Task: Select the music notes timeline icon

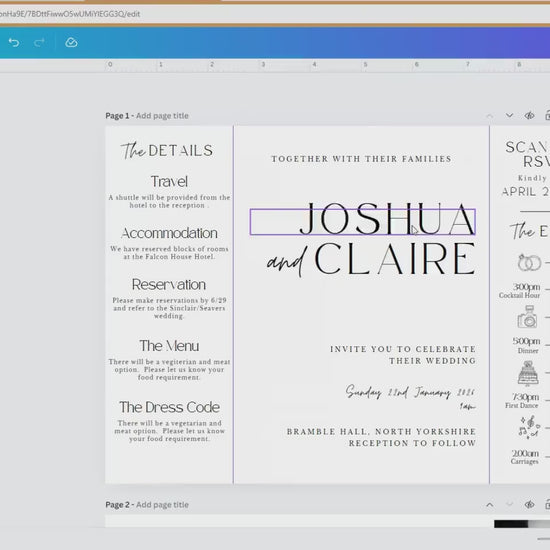Action: point(529,427)
